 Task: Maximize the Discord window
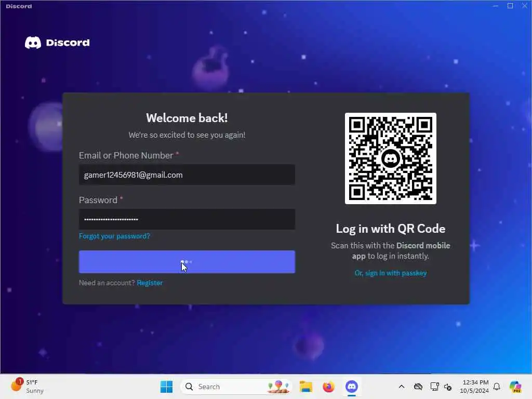pos(510,6)
